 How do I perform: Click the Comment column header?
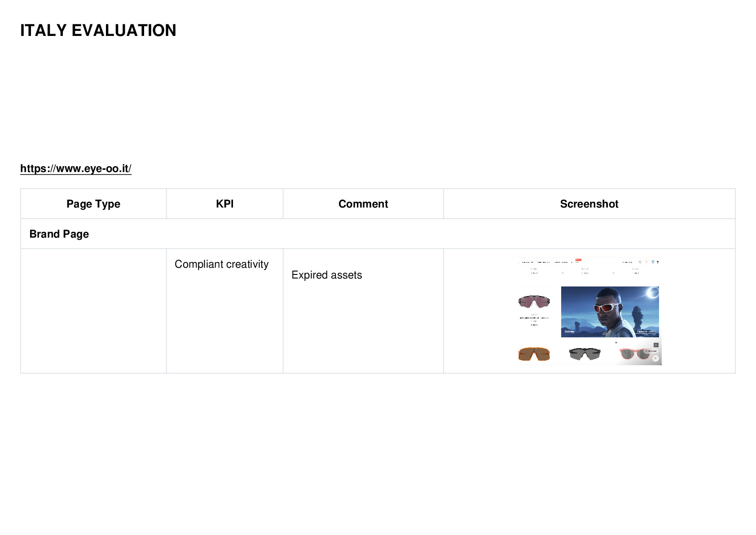tap(363, 204)
